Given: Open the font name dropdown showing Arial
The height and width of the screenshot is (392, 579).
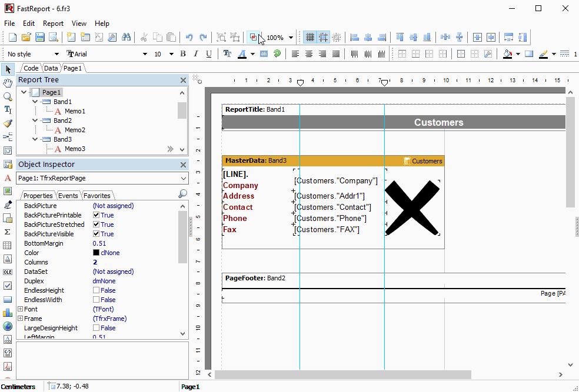Looking at the screenshot, I should point(145,54).
